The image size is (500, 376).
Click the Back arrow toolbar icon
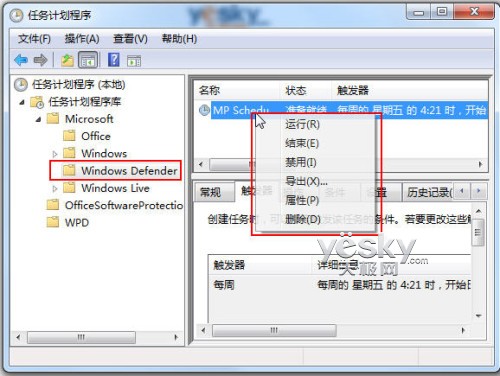coord(21,60)
